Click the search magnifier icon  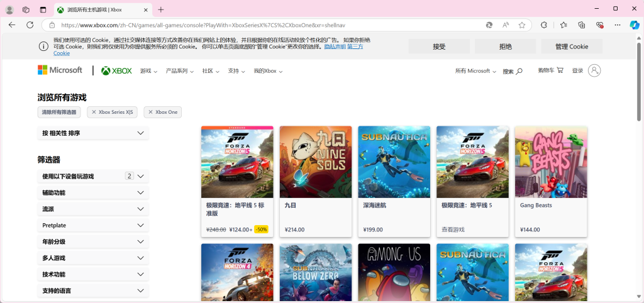(x=519, y=71)
